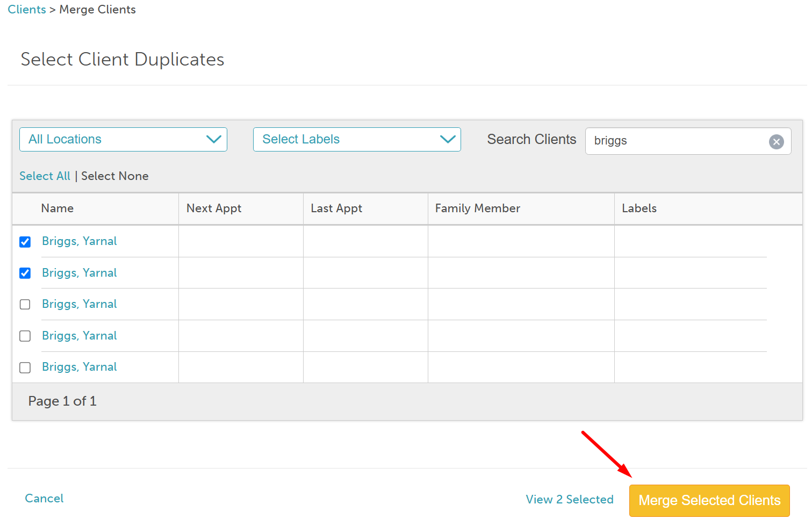Click the Search Clients label

(x=531, y=139)
